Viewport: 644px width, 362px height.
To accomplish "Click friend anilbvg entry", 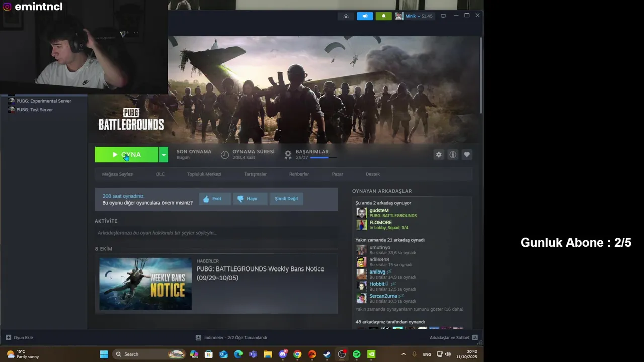I will [x=386, y=274].
